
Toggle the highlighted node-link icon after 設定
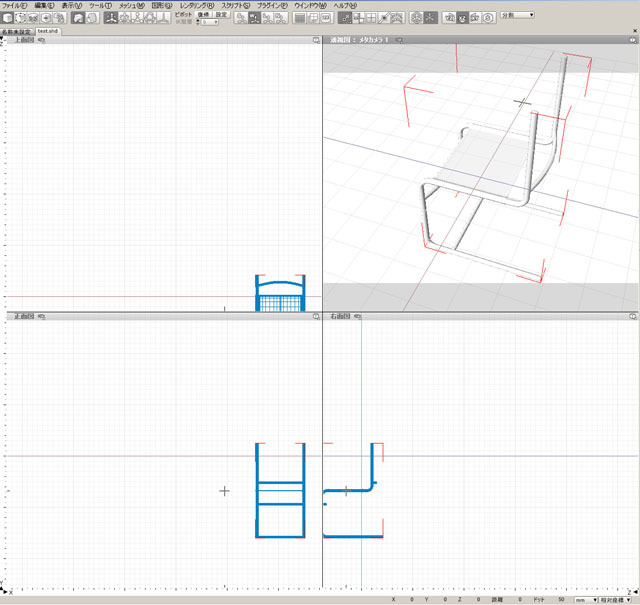tap(254, 18)
